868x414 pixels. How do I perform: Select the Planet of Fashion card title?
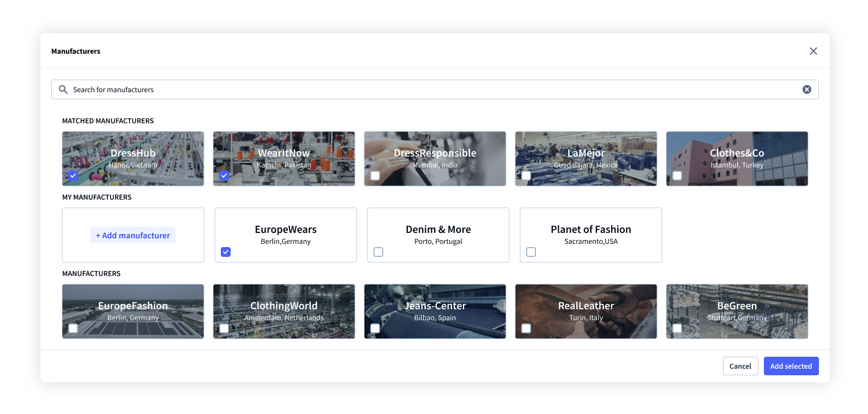point(591,230)
